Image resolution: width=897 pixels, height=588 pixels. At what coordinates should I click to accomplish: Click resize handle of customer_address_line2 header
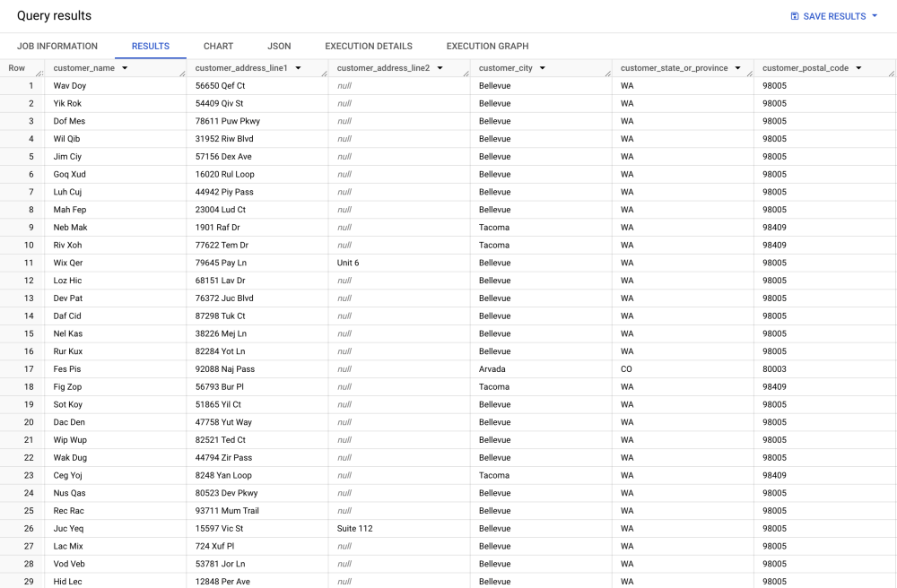click(466, 73)
